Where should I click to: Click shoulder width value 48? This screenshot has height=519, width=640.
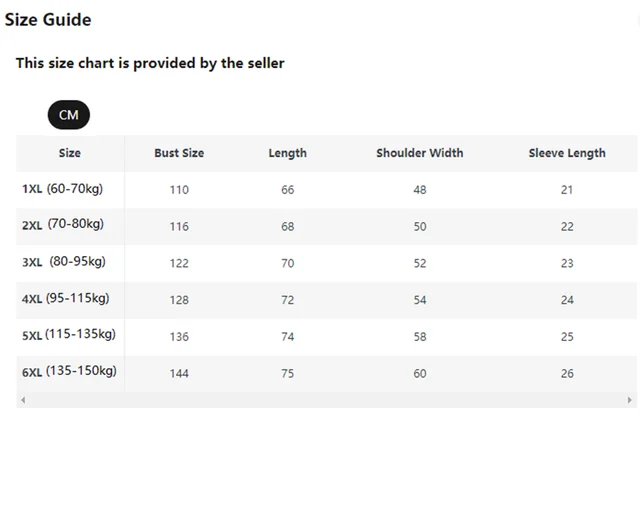pyautogui.click(x=419, y=190)
